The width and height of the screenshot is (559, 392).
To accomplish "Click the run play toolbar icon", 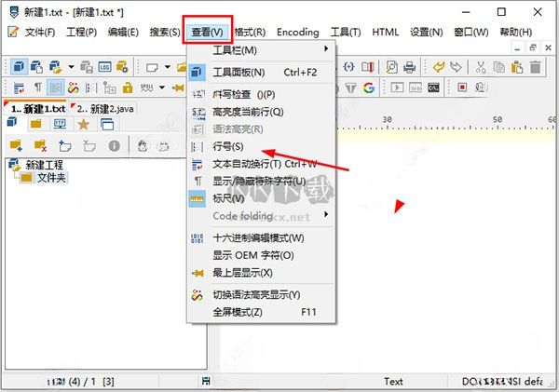I will coord(397,88).
